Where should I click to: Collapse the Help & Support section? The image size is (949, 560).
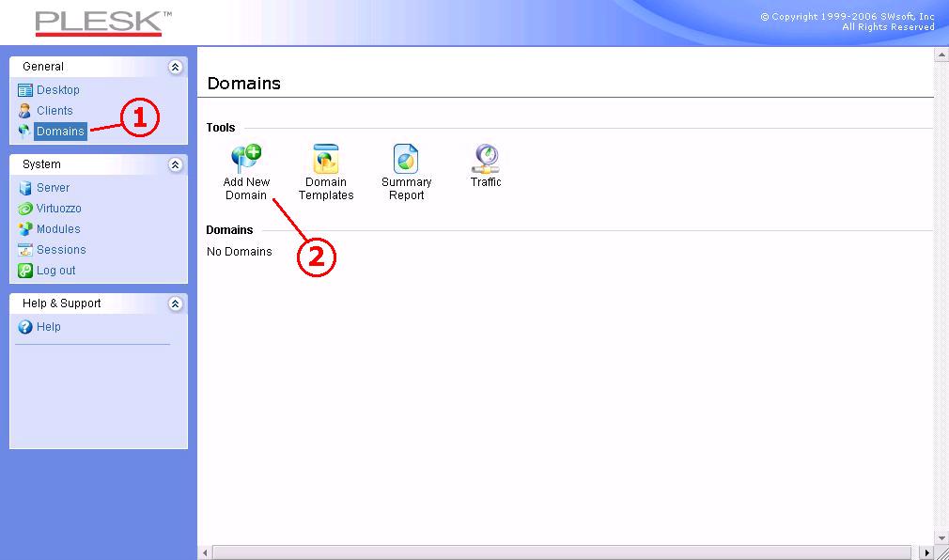coord(175,303)
